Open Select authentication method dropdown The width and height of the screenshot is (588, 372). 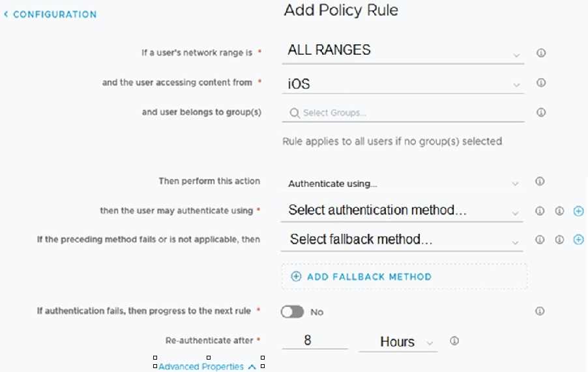tap(403, 210)
